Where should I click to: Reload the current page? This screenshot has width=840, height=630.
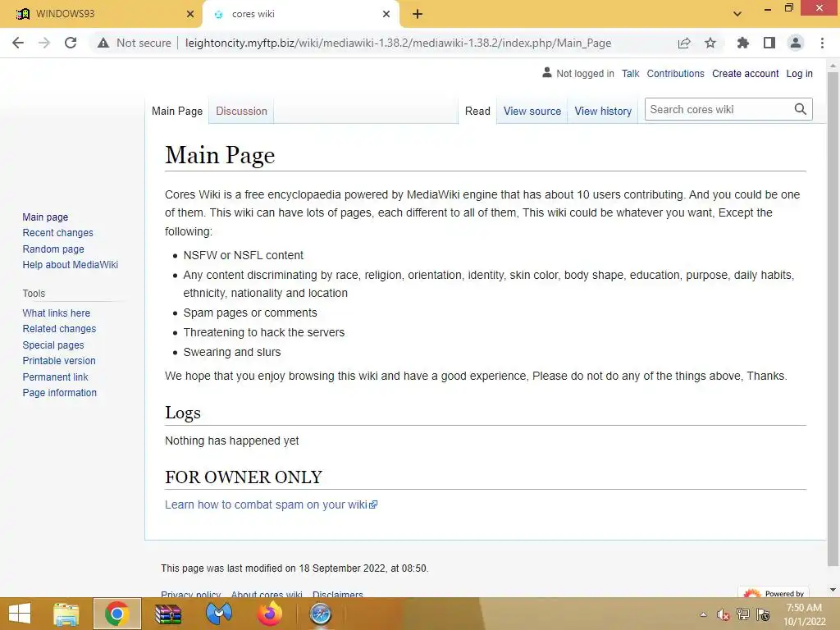click(71, 43)
